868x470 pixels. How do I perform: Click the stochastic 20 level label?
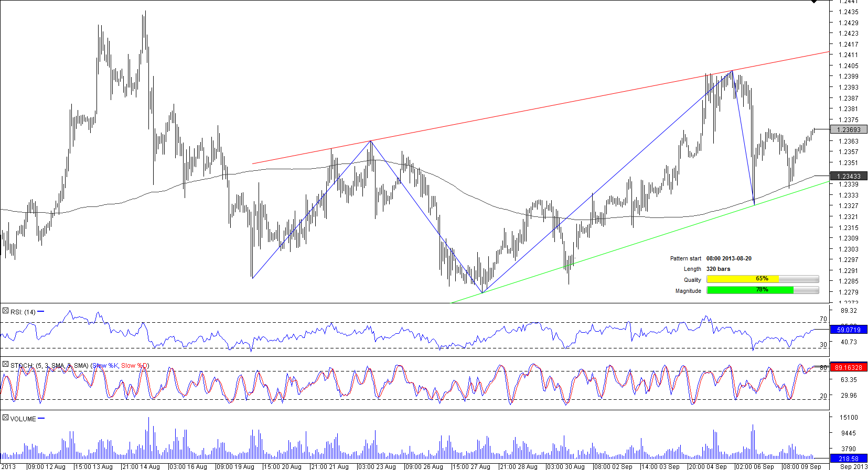coord(823,396)
